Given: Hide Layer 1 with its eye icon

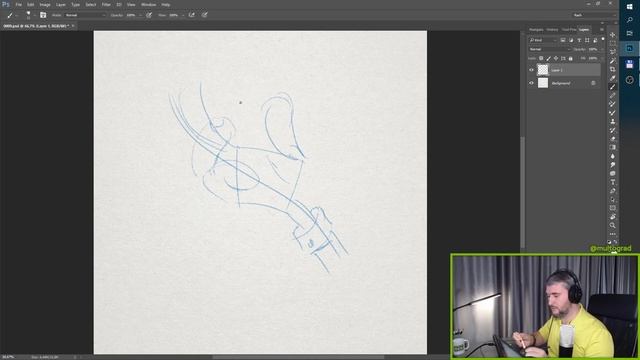Looking at the screenshot, I should coord(531,70).
